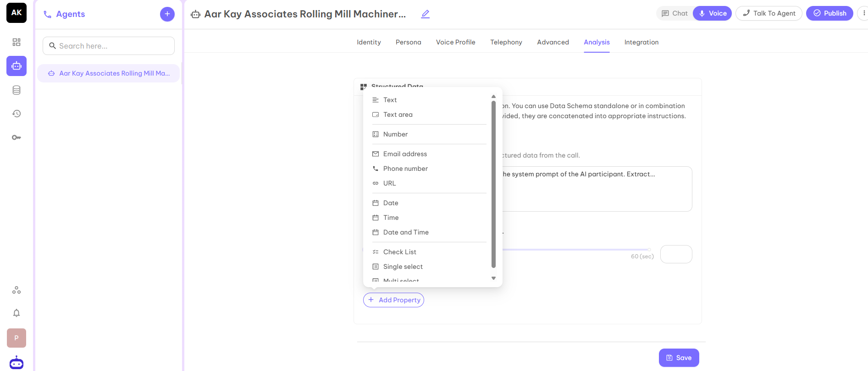This screenshot has width=868, height=371.
Task: Choose Single select property type
Action: [403, 267]
